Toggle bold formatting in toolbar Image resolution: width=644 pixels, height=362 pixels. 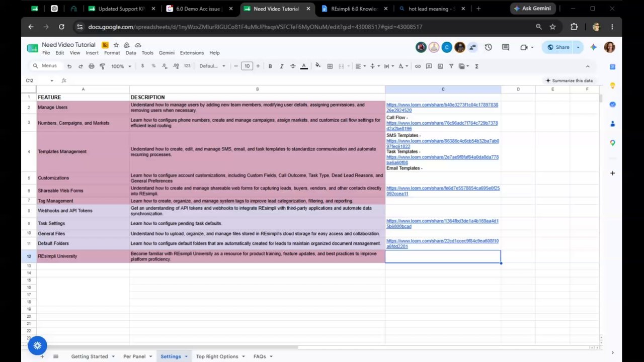pyautogui.click(x=270, y=66)
